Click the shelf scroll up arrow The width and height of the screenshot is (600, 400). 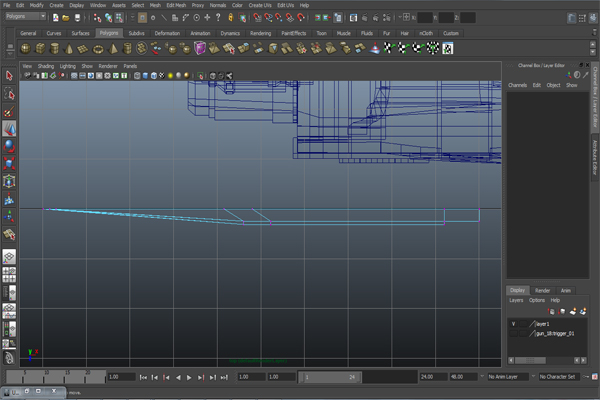click(593, 44)
